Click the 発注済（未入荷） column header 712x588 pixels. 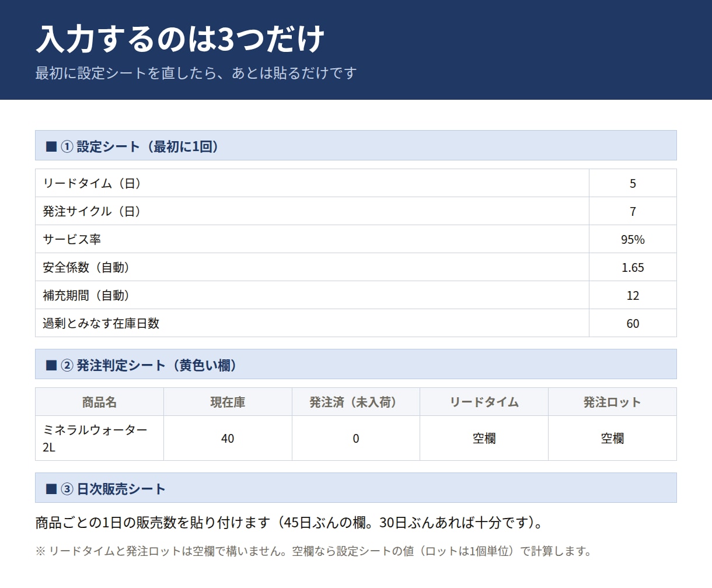click(356, 402)
